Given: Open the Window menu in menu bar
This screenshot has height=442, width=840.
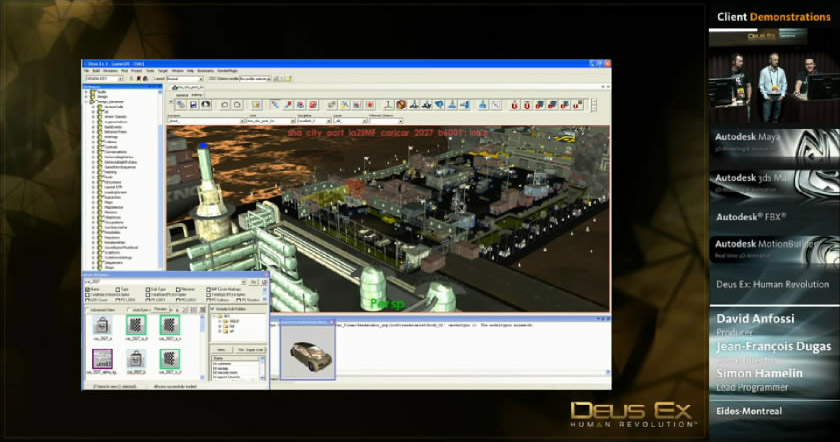Looking at the screenshot, I should (x=176, y=71).
